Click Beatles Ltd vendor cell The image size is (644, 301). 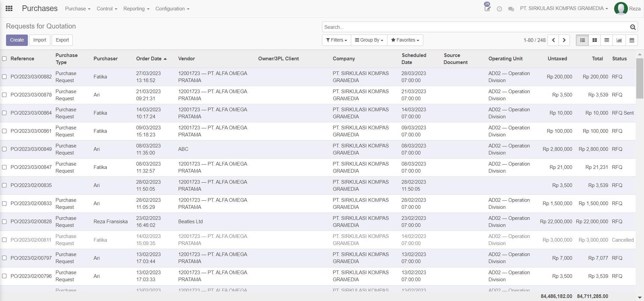(x=191, y=222)
